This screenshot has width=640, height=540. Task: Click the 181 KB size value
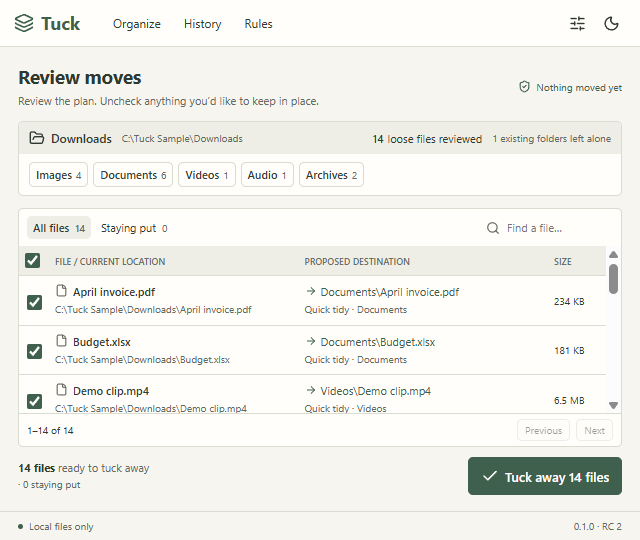click(x=569, y=350)
